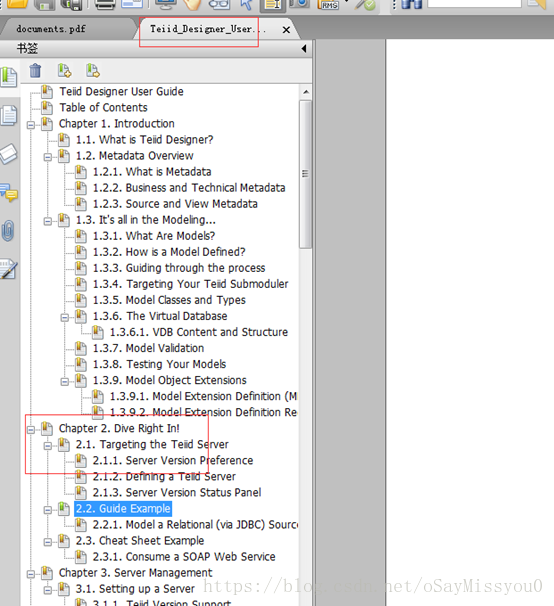Open bookmark 1.3.2. How is a Model Defined?

point(169,252)
